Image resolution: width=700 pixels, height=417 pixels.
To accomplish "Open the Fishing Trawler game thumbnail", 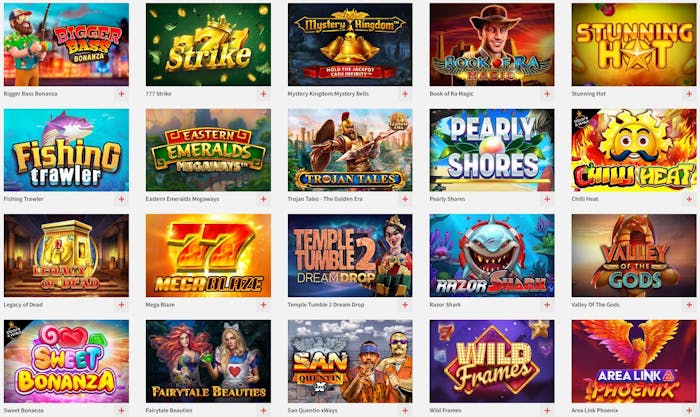I will (x=66, y=150).
